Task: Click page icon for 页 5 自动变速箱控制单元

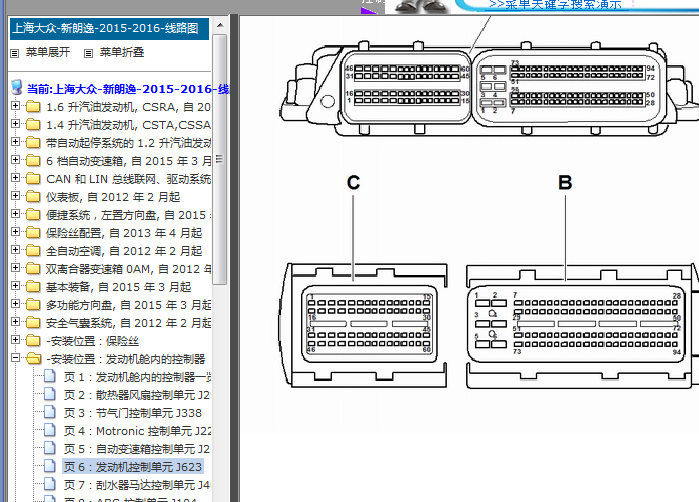Action: [x=49, y=449]
